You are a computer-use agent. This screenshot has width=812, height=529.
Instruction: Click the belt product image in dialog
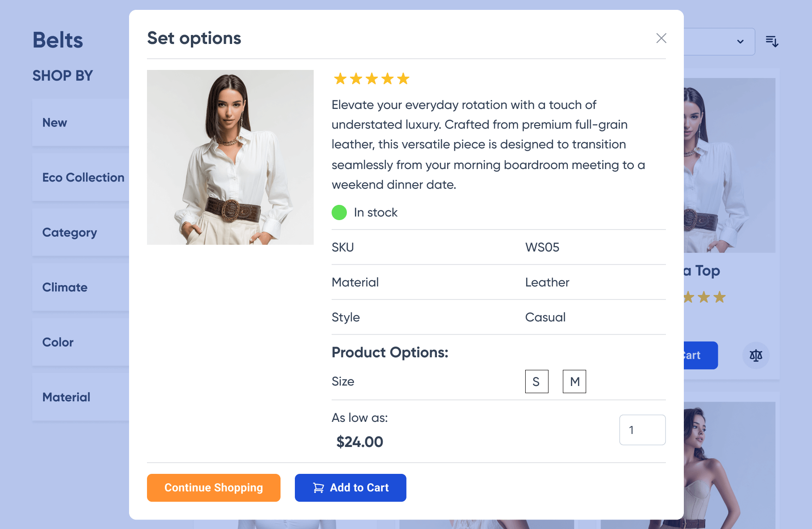230,157
